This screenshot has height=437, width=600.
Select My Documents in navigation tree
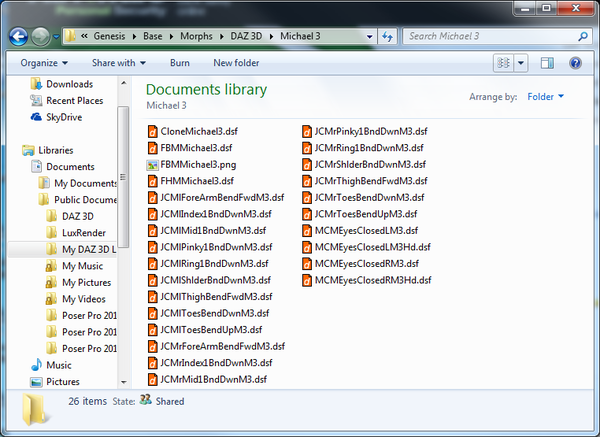(x=77, y=183)
